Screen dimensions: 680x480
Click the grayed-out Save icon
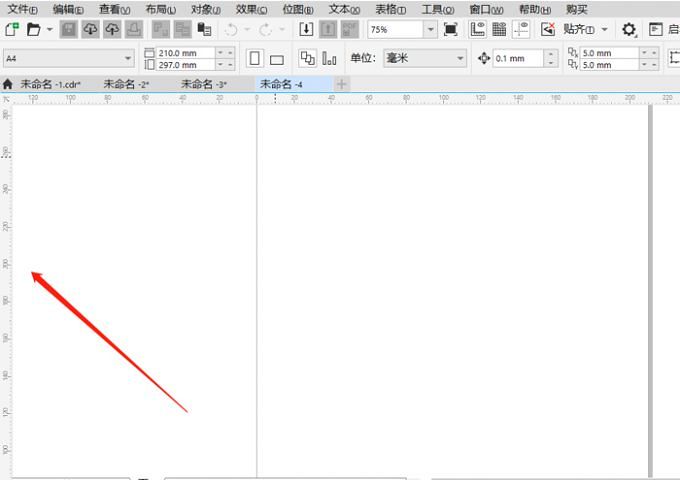[x=69, y=29]
